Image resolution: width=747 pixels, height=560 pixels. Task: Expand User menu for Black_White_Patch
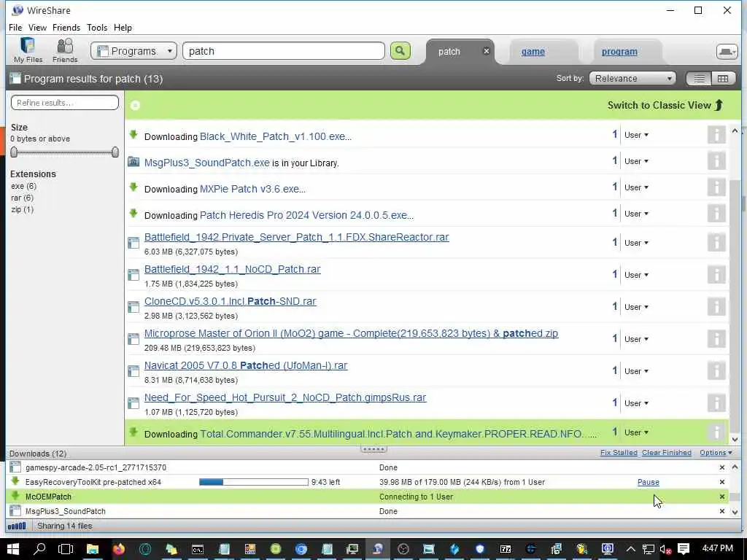tap(636, 135)
